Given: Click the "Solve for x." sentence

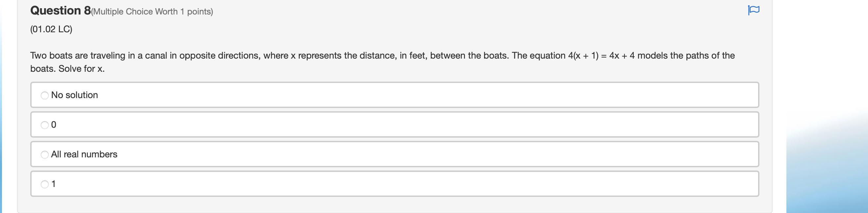Looking at the screenshot, I should 82,69.
